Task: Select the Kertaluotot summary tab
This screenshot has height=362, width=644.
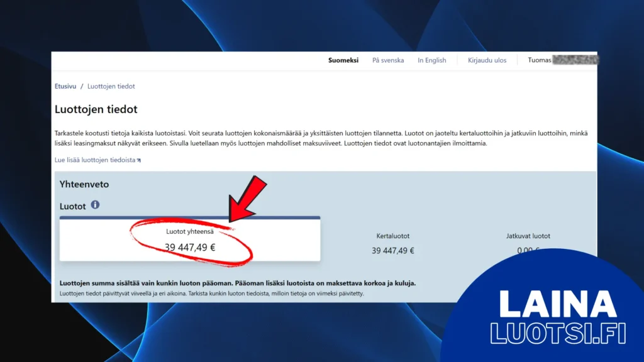Action: 393,236
